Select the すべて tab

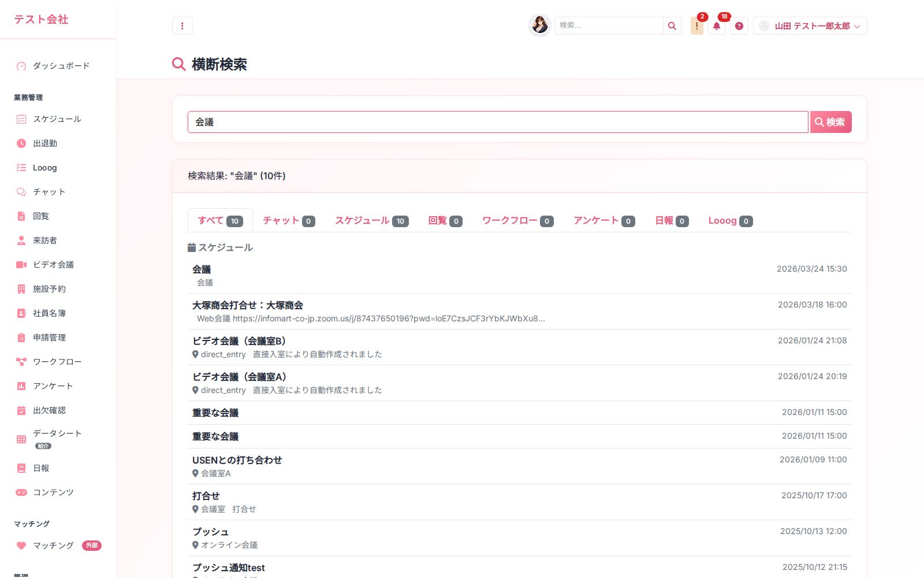click(x=220, y=220)
